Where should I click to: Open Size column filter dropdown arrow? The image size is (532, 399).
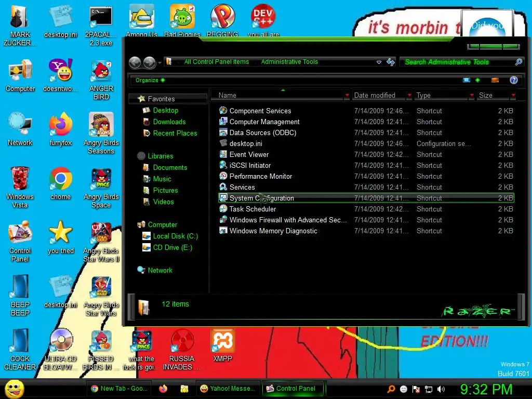[x=513, y=96]
